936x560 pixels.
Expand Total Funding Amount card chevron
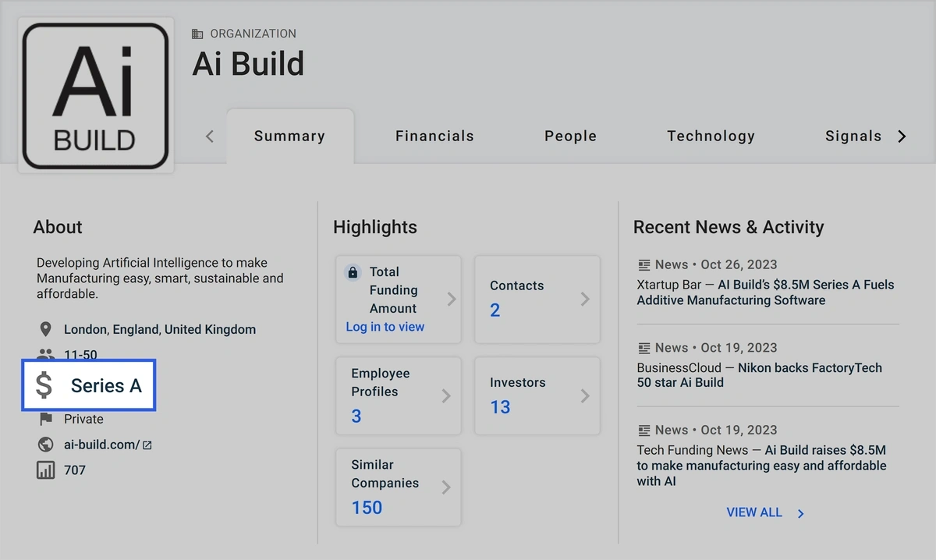(x=452, y=299)
